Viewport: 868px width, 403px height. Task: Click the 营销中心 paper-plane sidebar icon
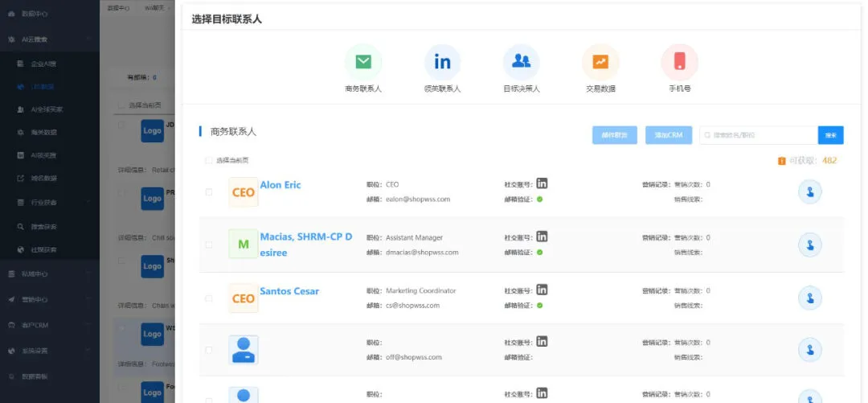[x=11, y=299]
